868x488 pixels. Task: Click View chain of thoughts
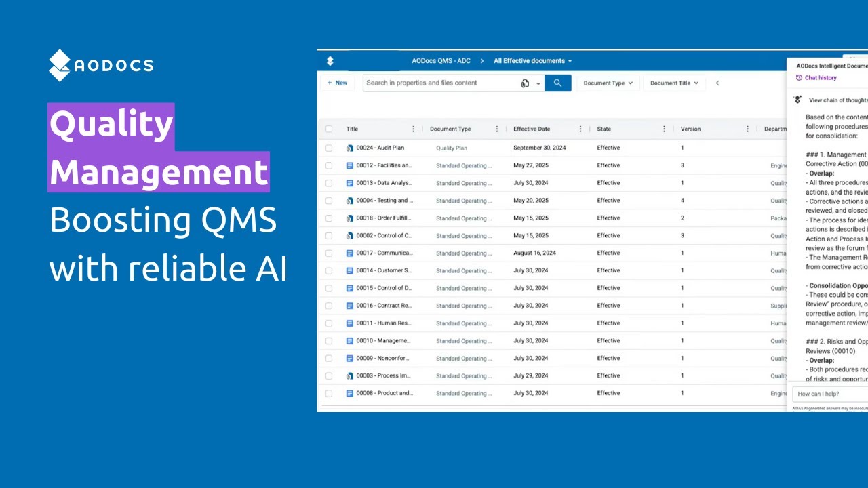(838, 100)
